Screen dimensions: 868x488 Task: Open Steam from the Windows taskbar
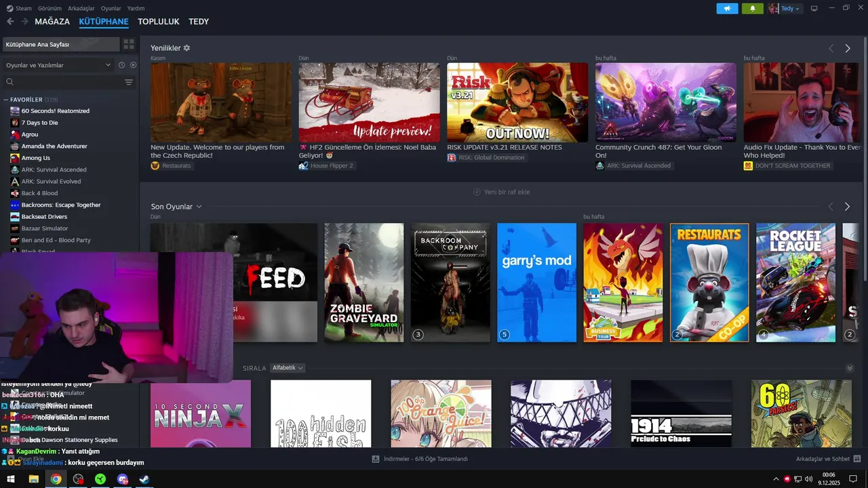[144, 479]
